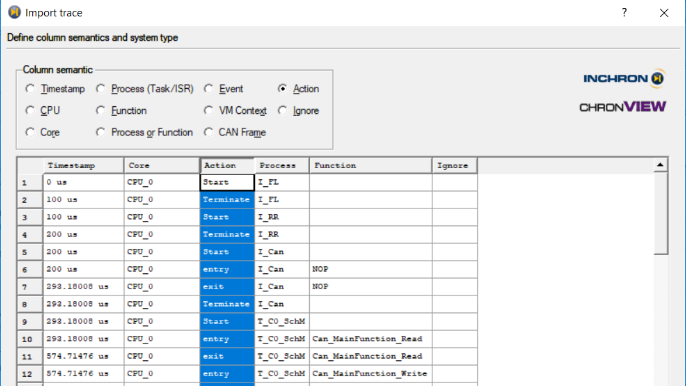Click Can_MainFunction_Read in row 10
The image size is (686, 386).
(x=371, y=339)
